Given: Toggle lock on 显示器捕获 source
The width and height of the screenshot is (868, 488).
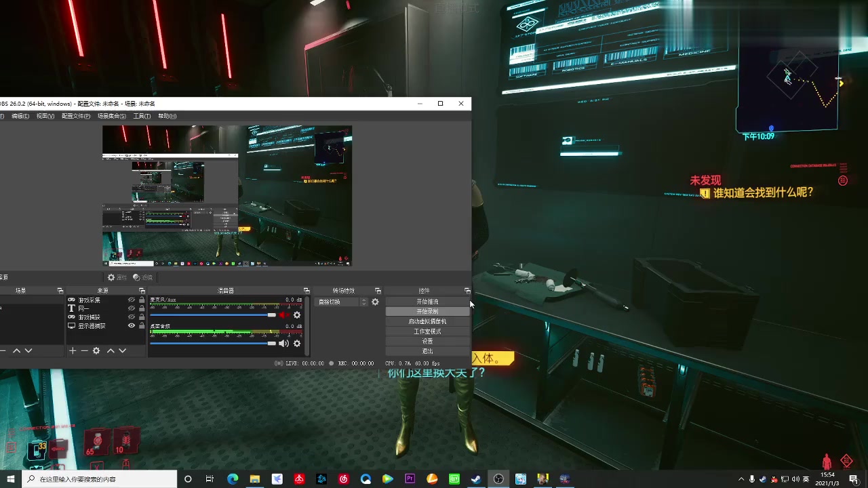Looking at the screenshot, I should click(142, 326).
